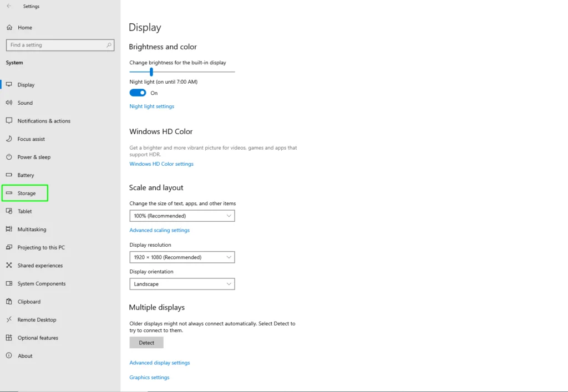This screenshot has width=568, height=392.
Task: Select Clipboard in the sidebar
Action: click(x=29, y=302)
